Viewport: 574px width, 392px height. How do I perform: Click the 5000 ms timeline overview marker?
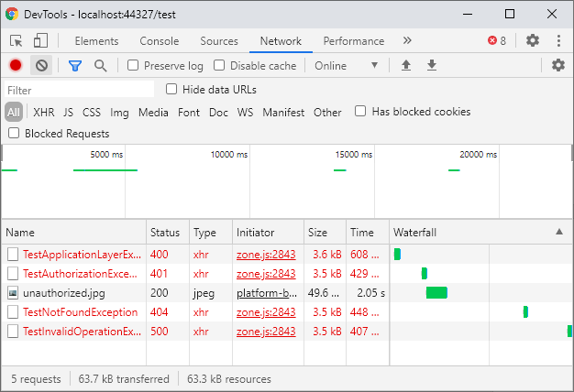pos(106,154)
